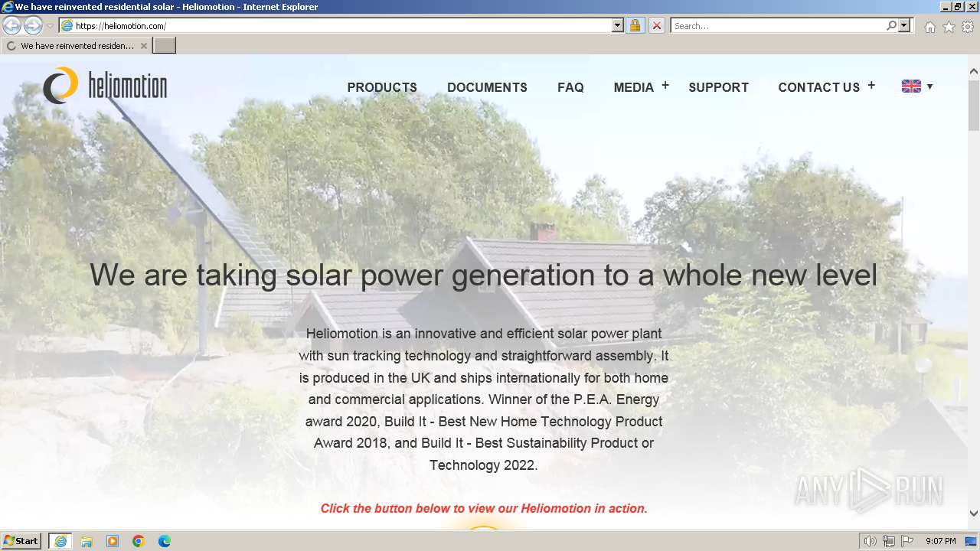Image resolution: width=980 pixels, height=551 pixels.
Task: Select the 'We have reinvented residen...' tab
Action: pos(77,46)
